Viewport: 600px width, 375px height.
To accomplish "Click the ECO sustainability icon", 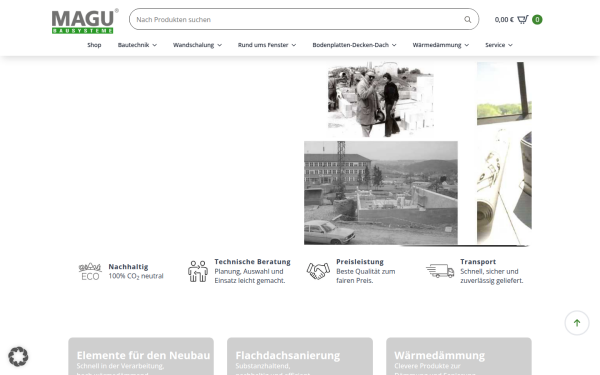I will [90, 271].
